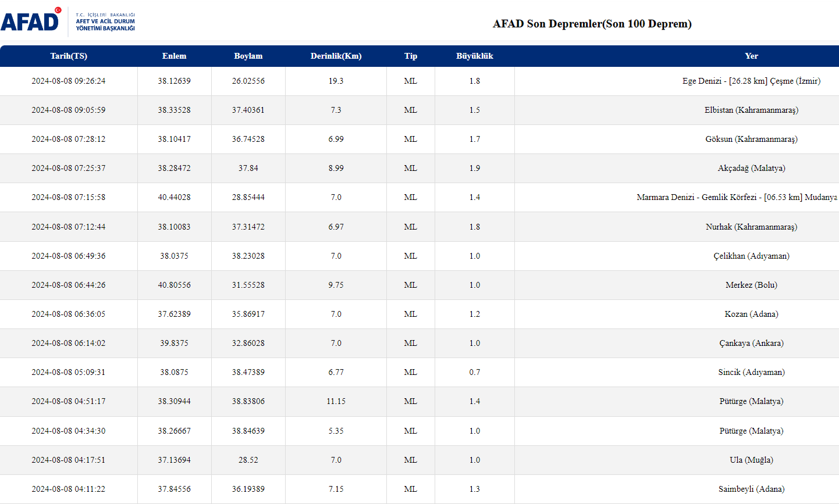Click magnitude 1.9 in Akçadağ row
Screen dimensions: 839x504
(x=475, y=169)
